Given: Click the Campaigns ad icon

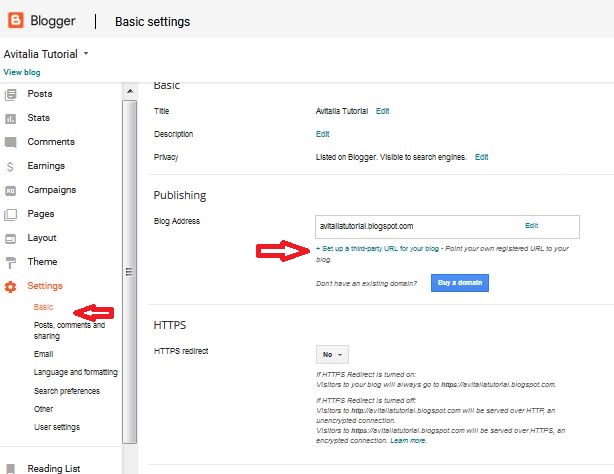Looking at the screenshot, I should 11,191.
